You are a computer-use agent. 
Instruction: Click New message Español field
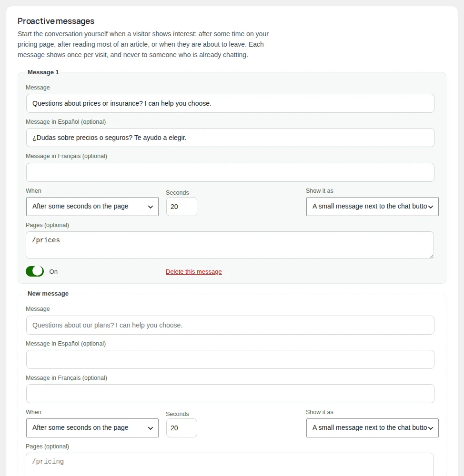tap(230, 360)
